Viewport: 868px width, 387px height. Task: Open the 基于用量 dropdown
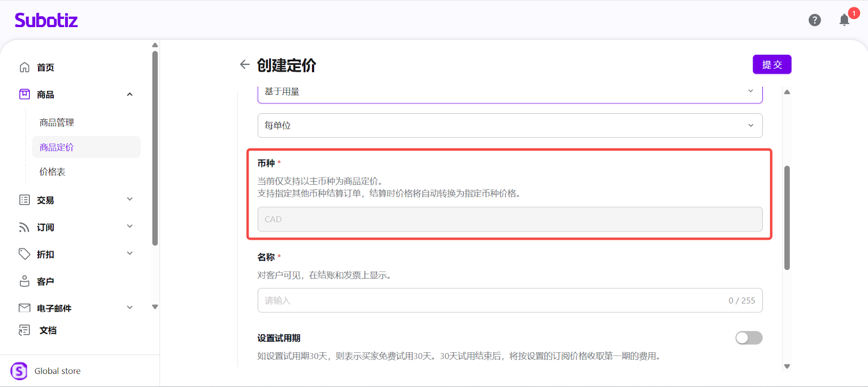point(509,92)
